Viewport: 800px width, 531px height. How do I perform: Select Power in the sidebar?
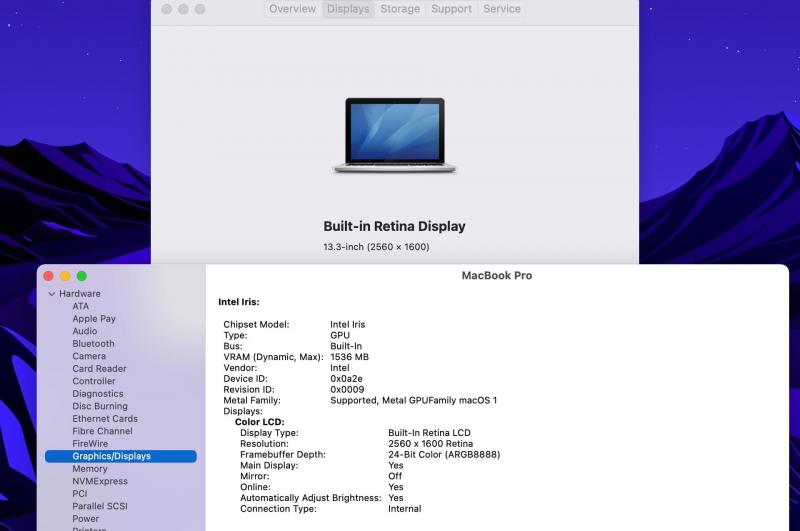click(86, 519)
